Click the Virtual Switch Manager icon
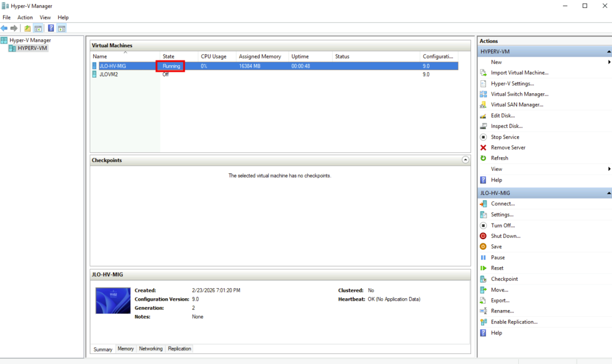612x364 pixels. click(x=484, y=94)
